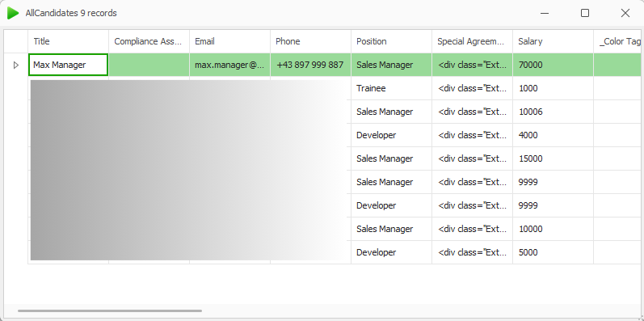The image size is (644, 321).
Task: Select the +43 897 999 887 phone cell
Action: [x=311, y=65]
